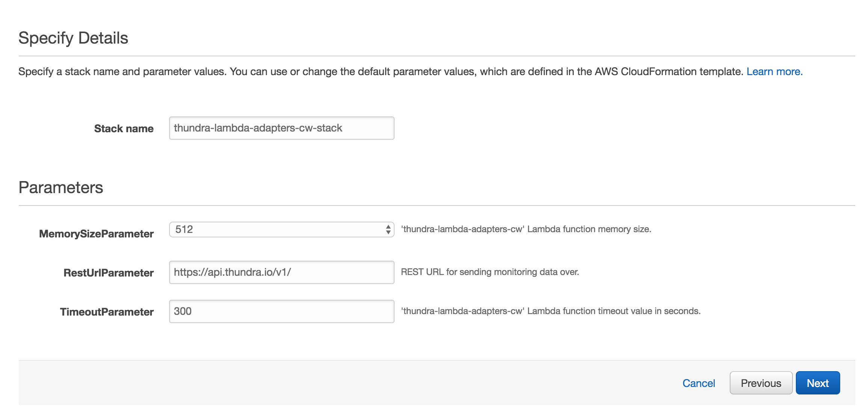Click the MemorySizeParameter label
The height and width of the screenshot is (414, 868).
[96, 234]
